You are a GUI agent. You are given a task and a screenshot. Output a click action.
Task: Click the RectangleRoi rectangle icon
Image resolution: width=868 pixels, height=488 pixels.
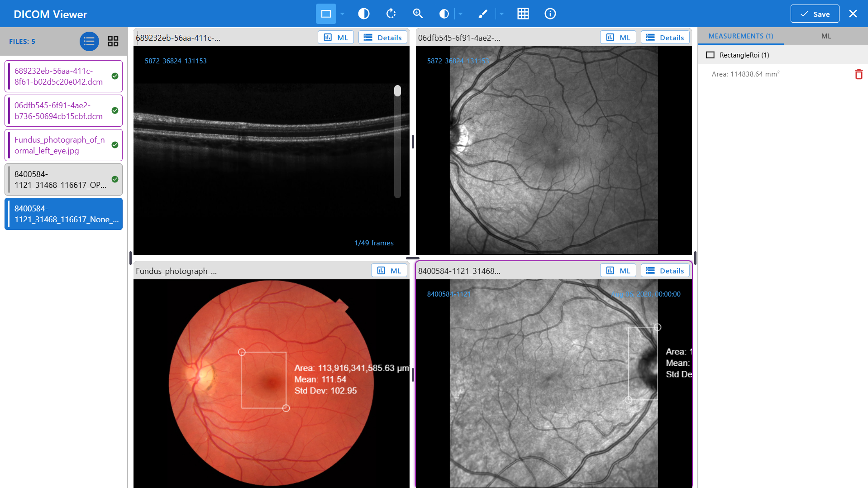711,55
